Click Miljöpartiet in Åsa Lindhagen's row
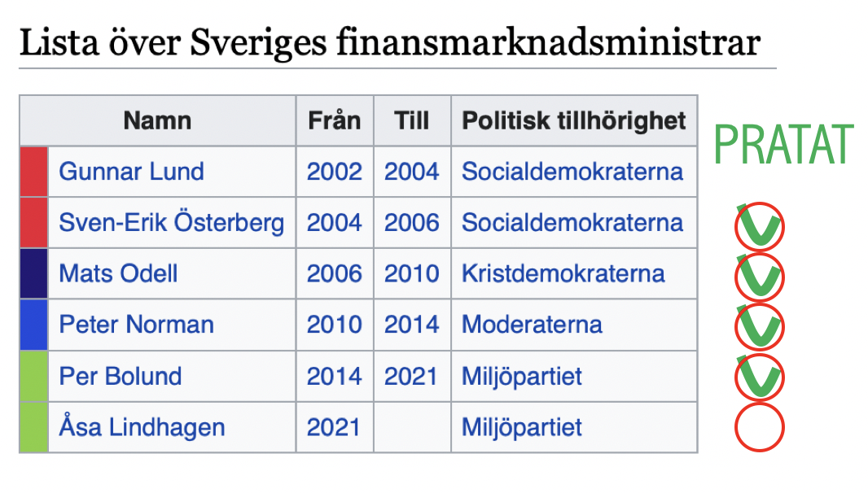Screen dimensions: 868x493 (x=522, y=427)
